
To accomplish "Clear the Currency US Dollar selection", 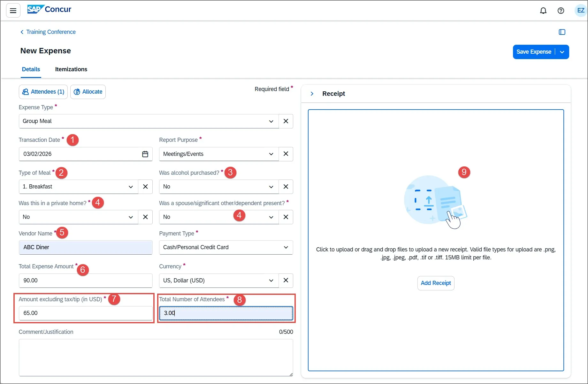I will click(286, 280).
